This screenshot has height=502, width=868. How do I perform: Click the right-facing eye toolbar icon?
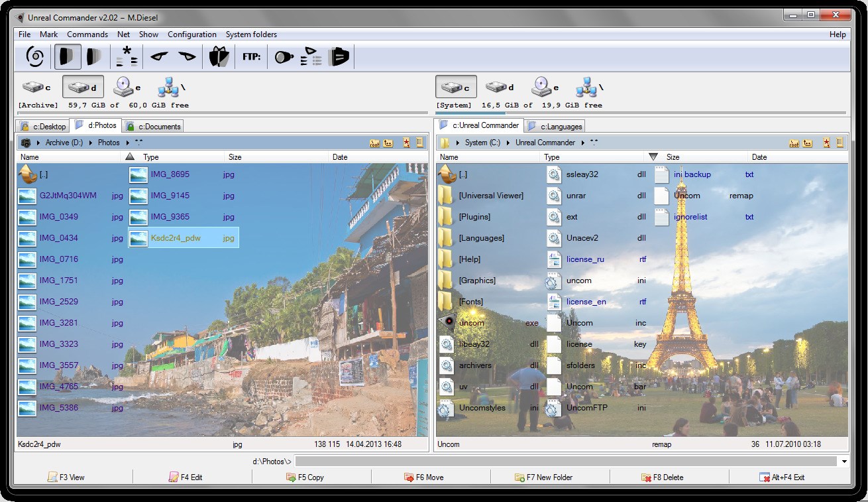tap(188, 57)
